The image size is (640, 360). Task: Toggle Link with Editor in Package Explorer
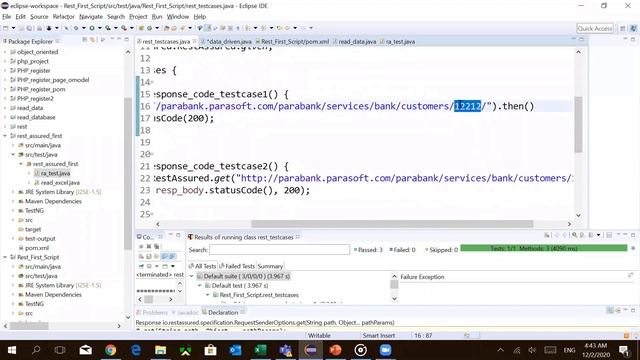tap(93, 40)
